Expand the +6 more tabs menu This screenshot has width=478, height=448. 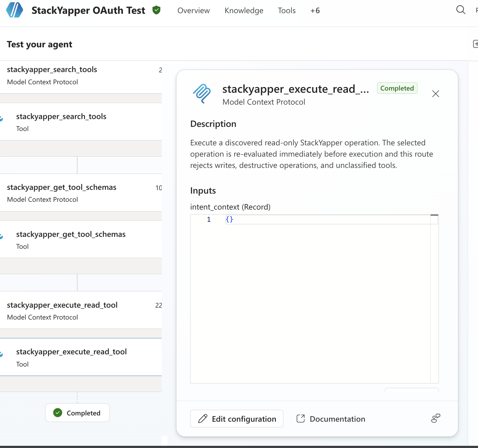[315, 10]
